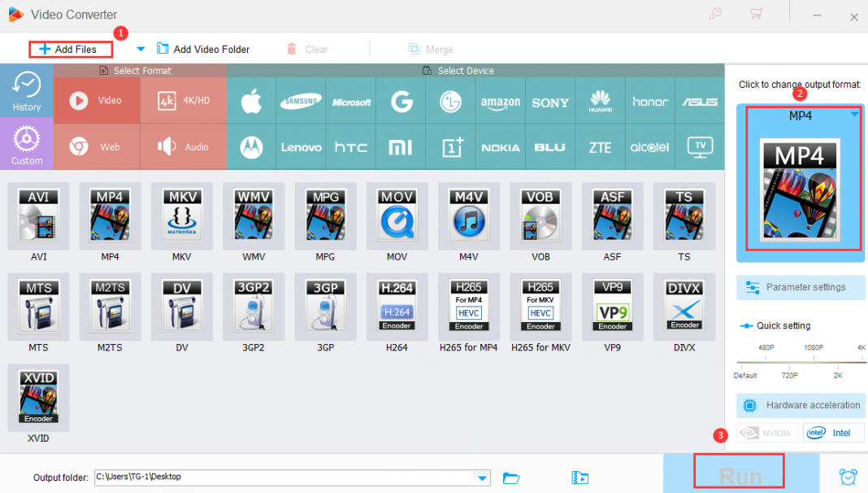Viewport: 868px width, 493px height.
Task: Choose the Google device icon
Action: point(401,101)
